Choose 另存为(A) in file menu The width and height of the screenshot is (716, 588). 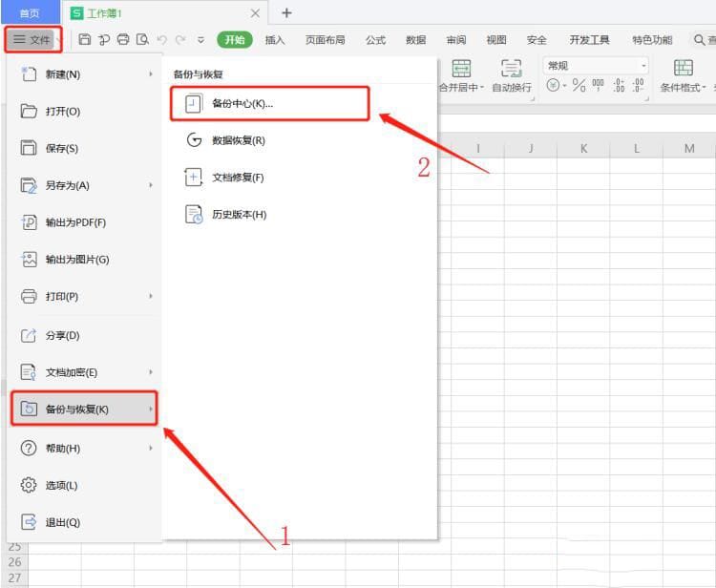(x=84, y=185)
